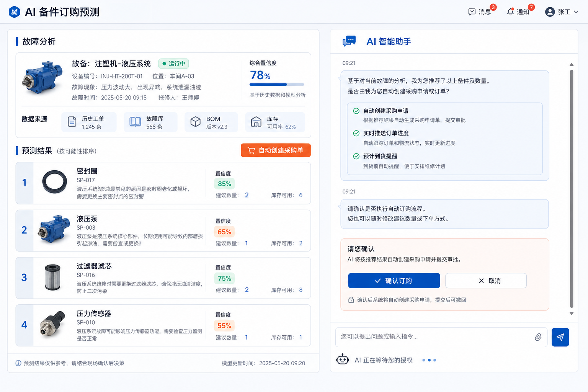
Task: Click the 注塑机 equipment image in 故障分析
Action: click(42, 78)
